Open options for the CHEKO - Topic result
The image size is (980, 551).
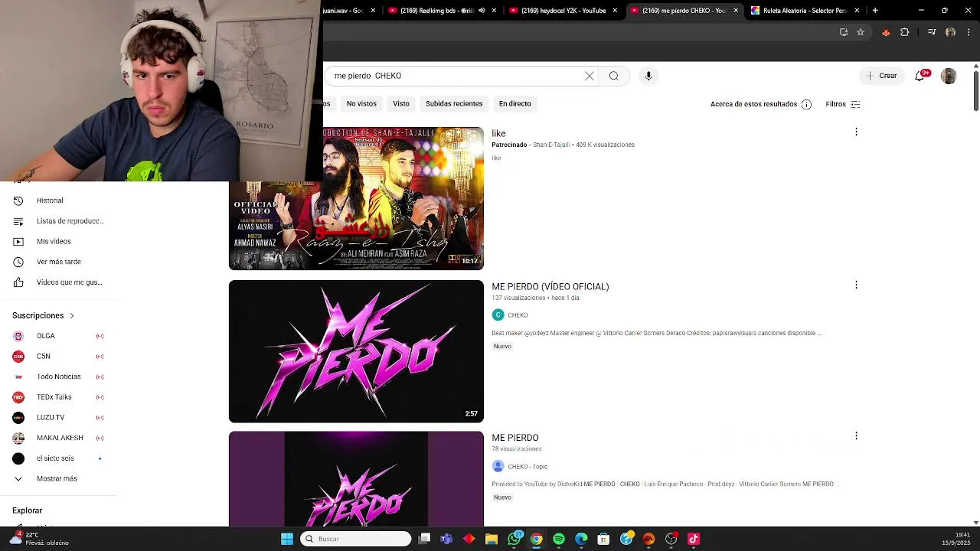tap(856, 435)
